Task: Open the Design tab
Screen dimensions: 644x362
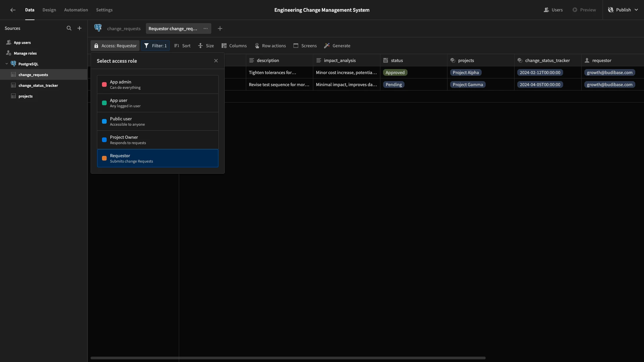Action: 49,10
